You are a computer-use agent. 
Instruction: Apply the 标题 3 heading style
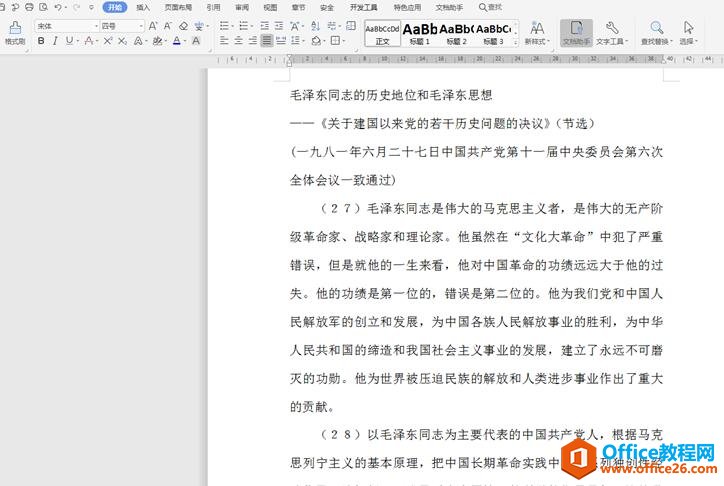coord(493,33)
